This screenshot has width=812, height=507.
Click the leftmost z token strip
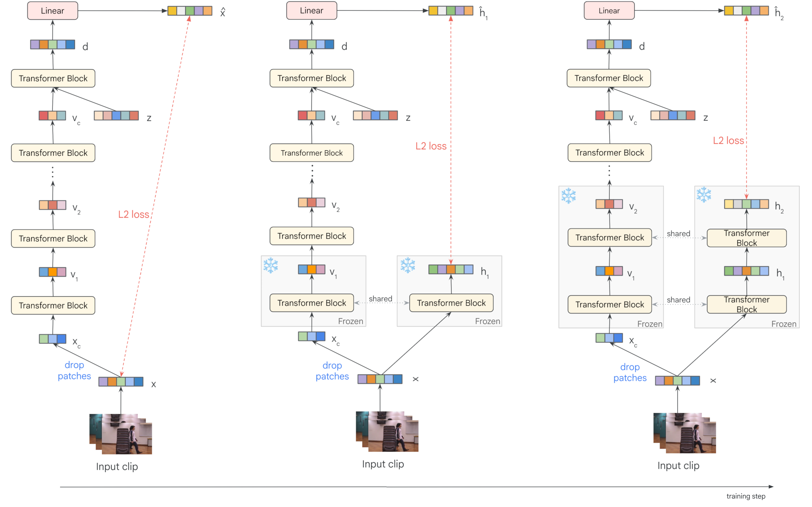tap(116, 116)
